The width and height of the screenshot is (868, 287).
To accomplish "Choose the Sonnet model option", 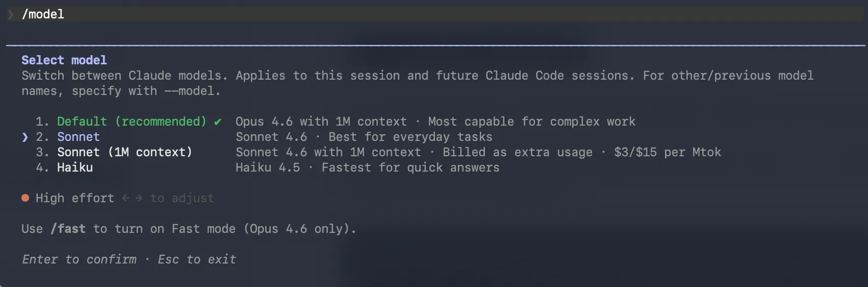I will (79, 137).
